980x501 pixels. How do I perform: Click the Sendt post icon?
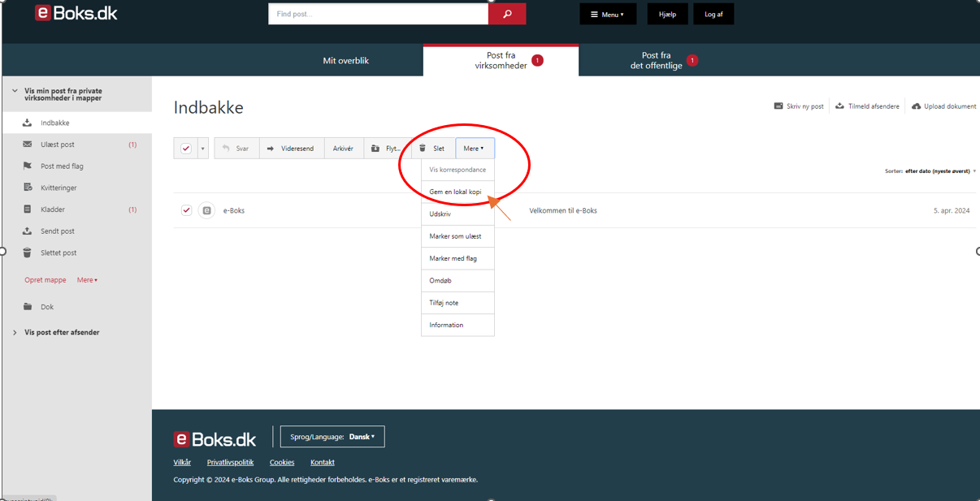coord(27,231)
